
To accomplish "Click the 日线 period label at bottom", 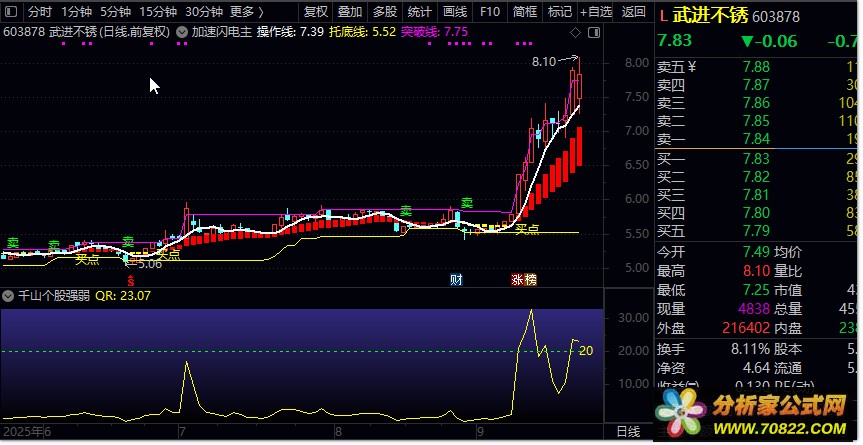I will [627, 432].
